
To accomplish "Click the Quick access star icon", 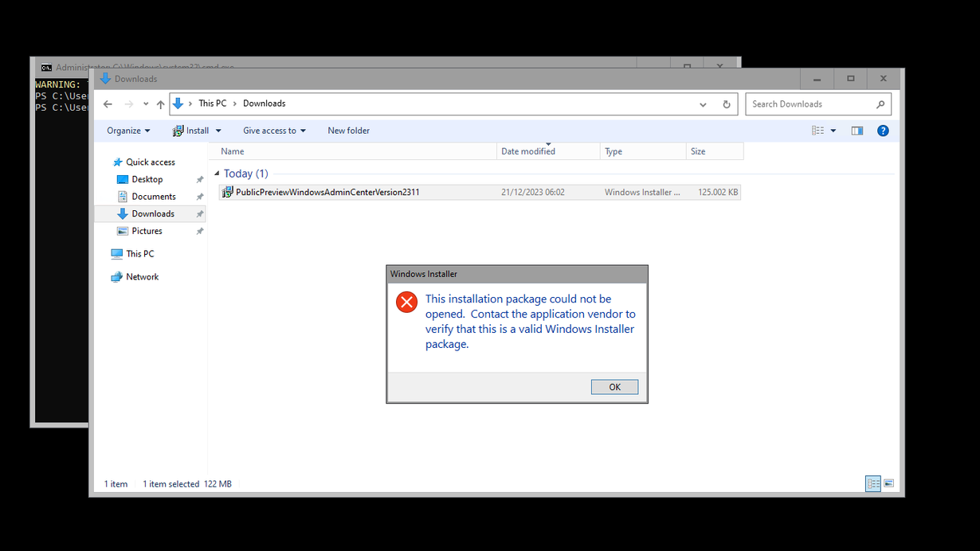I will tap(118, 162).
